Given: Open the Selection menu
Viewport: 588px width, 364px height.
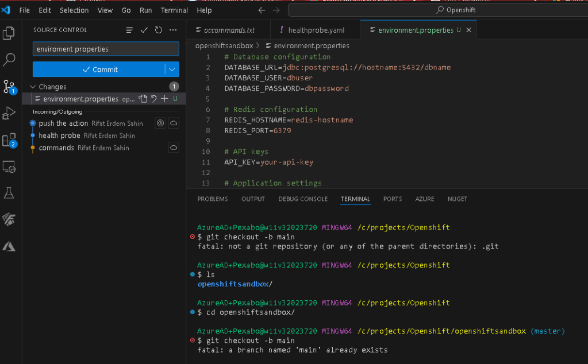Looking at the screenshot, I should coord(74,10).
